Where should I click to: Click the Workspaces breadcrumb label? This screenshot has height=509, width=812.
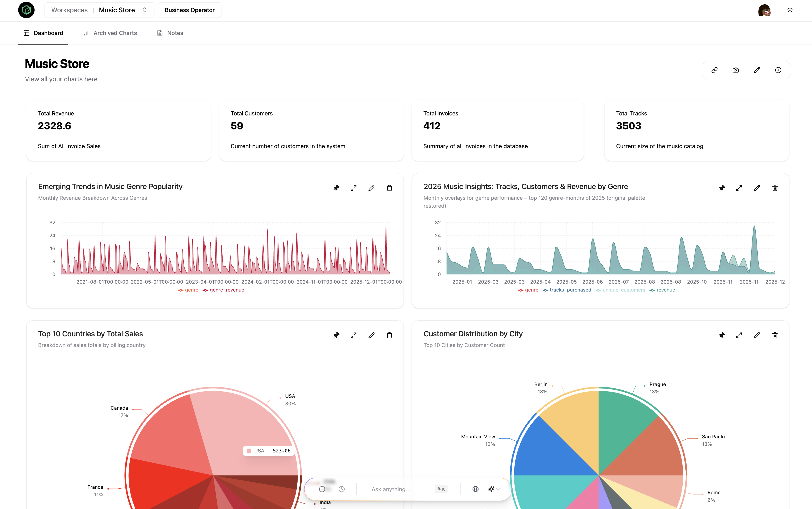pyautogui.click(x=69, y=10)
